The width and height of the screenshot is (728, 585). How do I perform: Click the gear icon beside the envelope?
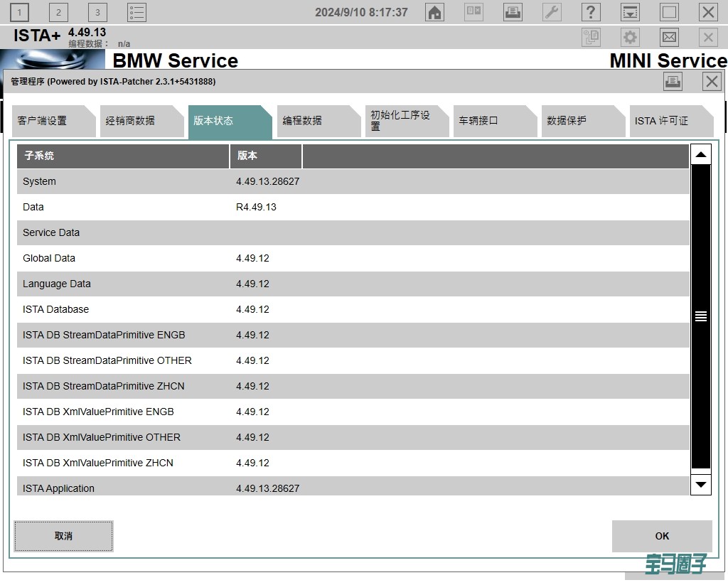(630, 38)
